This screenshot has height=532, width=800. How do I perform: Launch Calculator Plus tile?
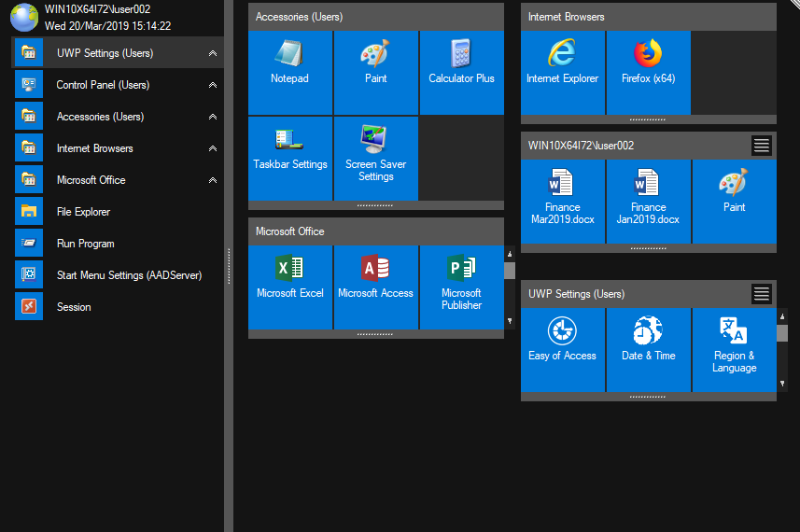pyautogui.click(x=461, y=73)
